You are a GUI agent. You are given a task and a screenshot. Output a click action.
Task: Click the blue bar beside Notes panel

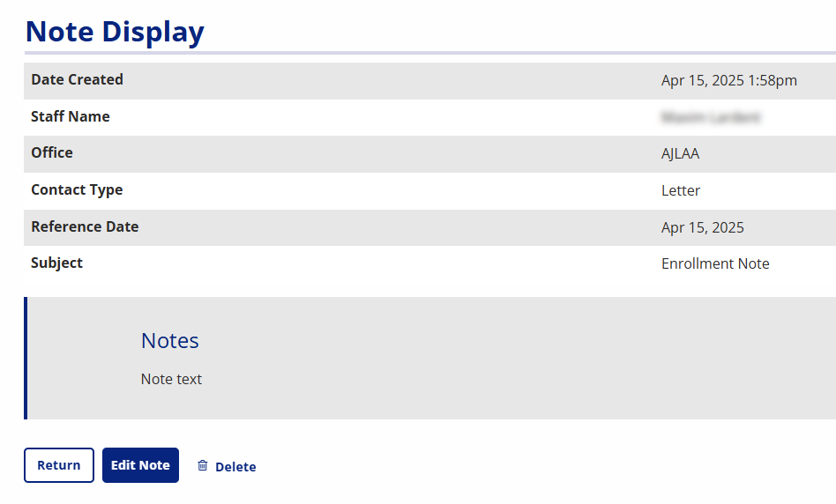click(x=26, y=358)
